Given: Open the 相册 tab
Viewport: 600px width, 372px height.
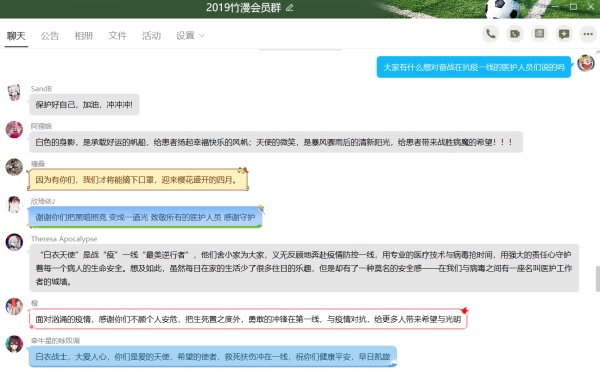Looking at the screenshot, I should point(83,36).
